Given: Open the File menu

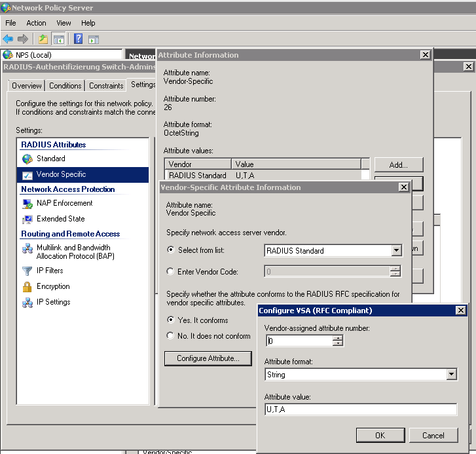Looking at the screenshot, I should coord(10,23).
